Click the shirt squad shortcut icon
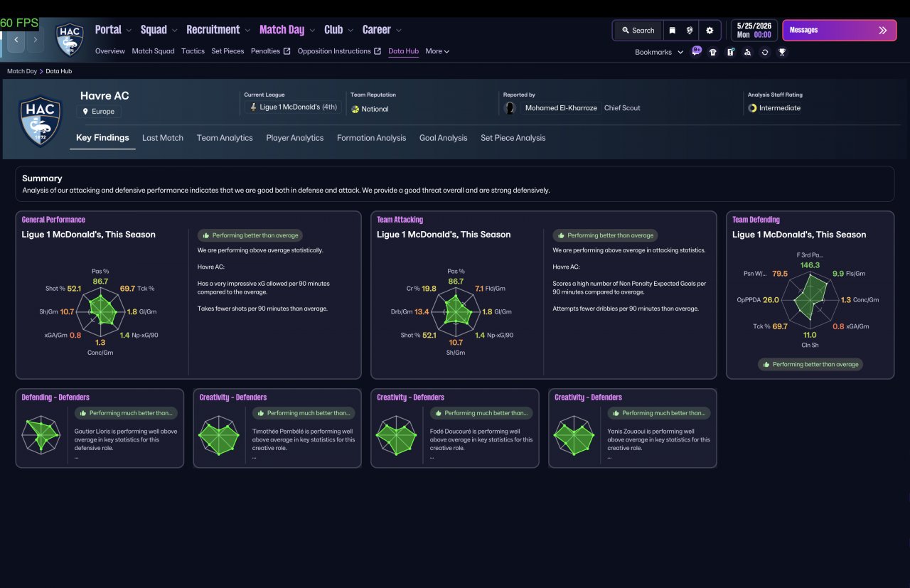 coord(713,52)
